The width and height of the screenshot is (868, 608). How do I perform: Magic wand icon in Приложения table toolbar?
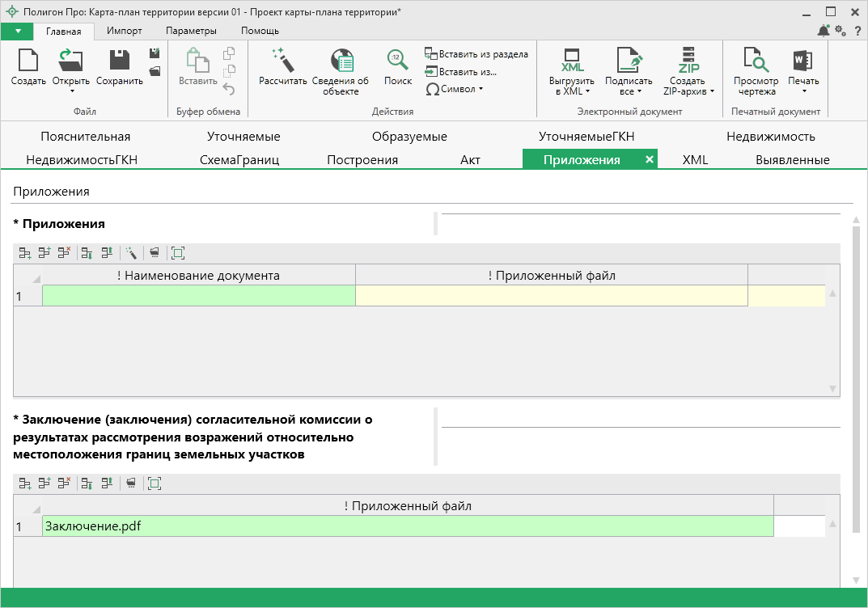(131, 253)
